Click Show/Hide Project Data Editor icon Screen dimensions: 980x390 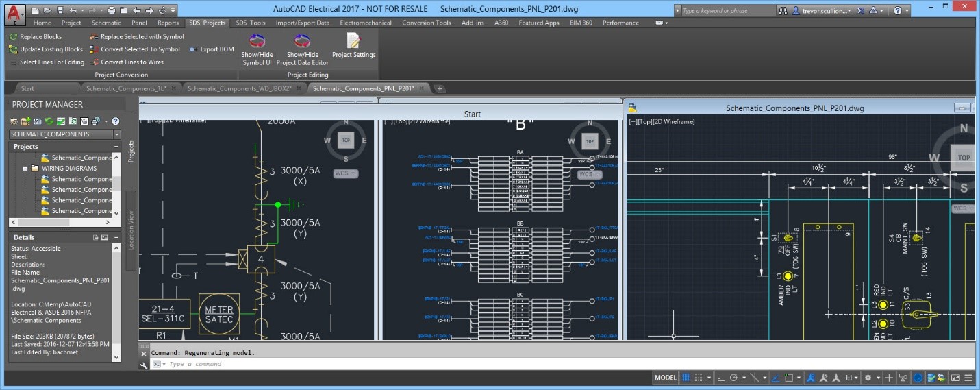[x=302, y=40]
